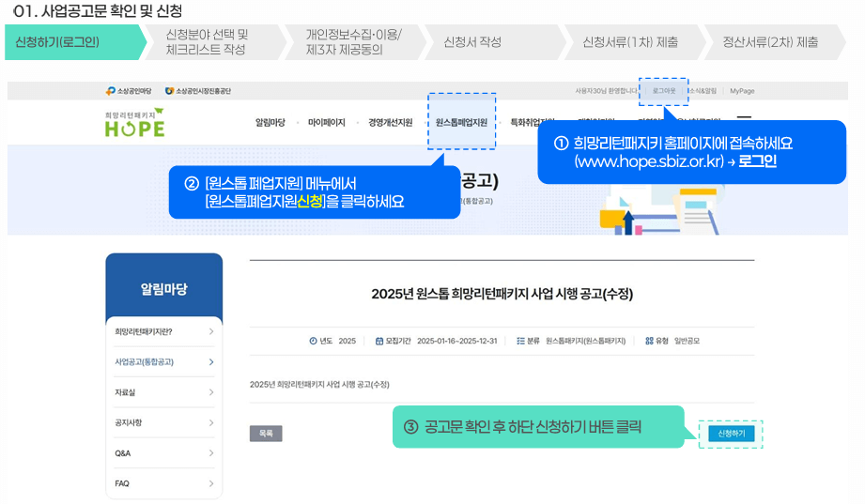Click the 일반공모 type value
Screen dimensions: 865x504
(687, 341)
